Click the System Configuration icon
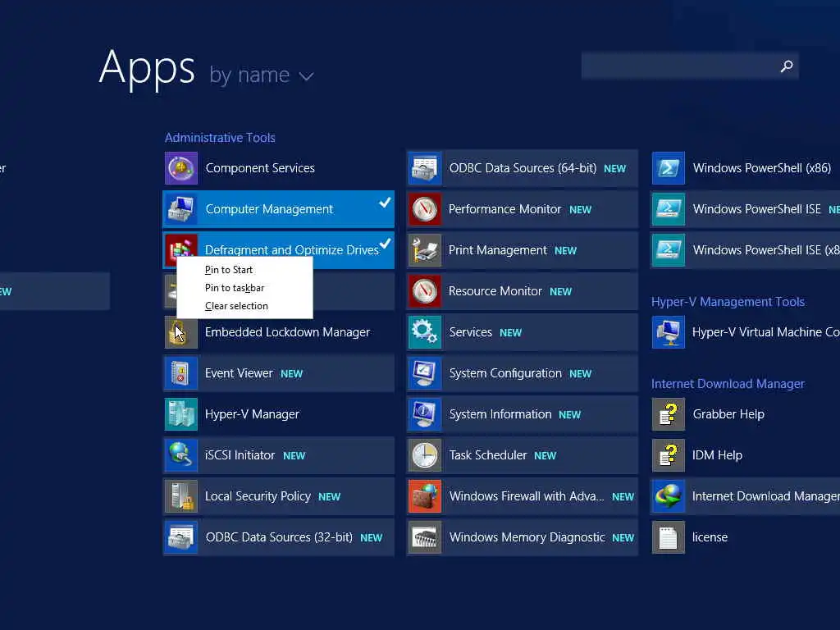This screenshot has height=630, width=840. (425, 373)
